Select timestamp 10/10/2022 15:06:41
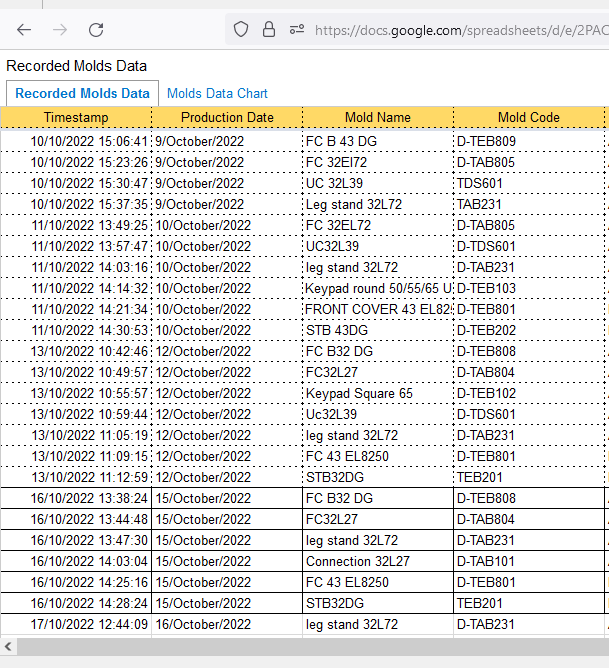The width and height of the screenshot is (609, 668). pos(76,141)
